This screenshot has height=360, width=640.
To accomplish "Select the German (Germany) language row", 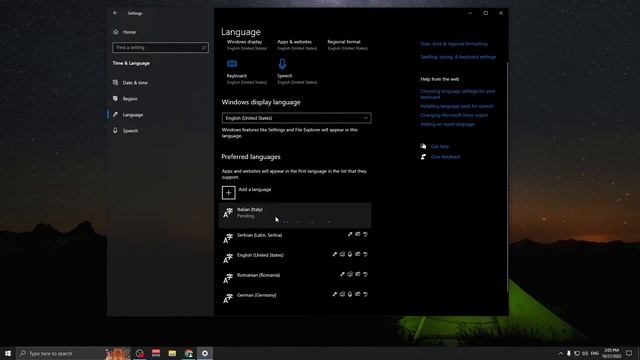I will [x=295, y=298].
